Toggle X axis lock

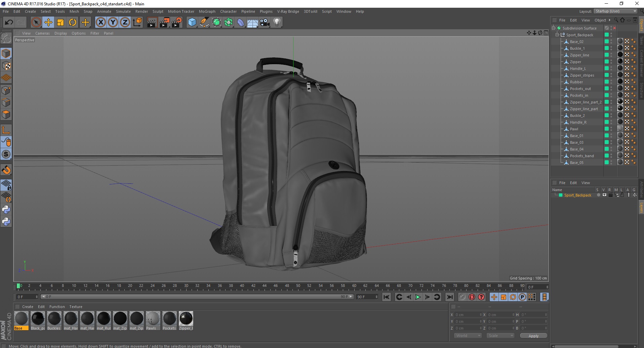click(x=100, y=23)
